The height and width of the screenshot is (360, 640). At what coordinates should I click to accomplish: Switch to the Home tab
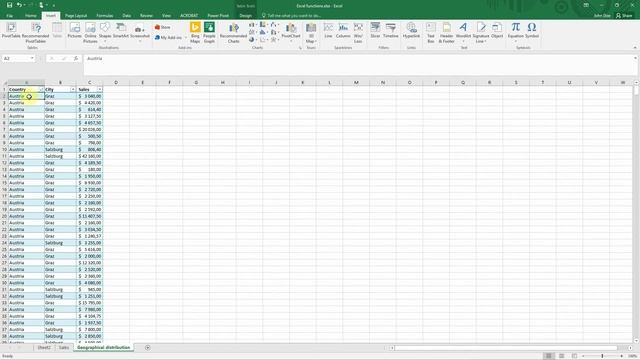click(x=31, y=16)
